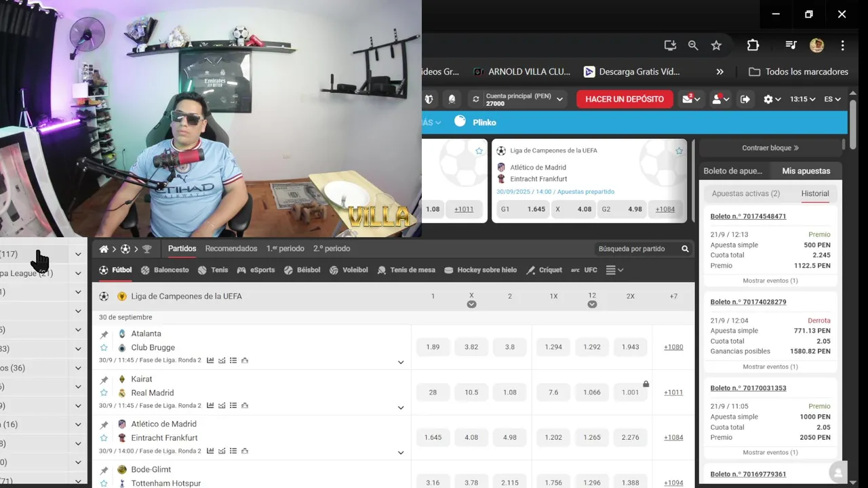
Task: Open Chrome three-dot menu
Action: point(842,45)
